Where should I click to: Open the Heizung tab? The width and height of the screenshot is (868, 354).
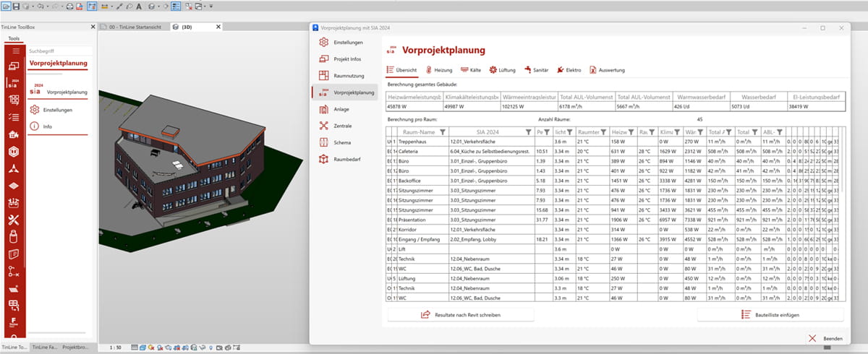pos(439,70)
